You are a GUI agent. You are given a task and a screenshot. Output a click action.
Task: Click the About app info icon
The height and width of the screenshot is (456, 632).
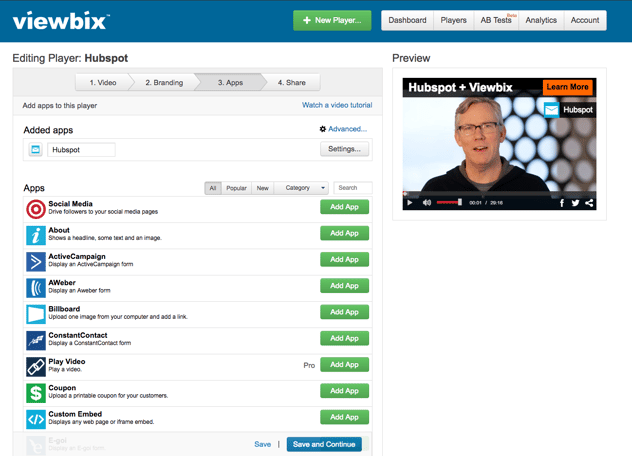coord(35,235)
